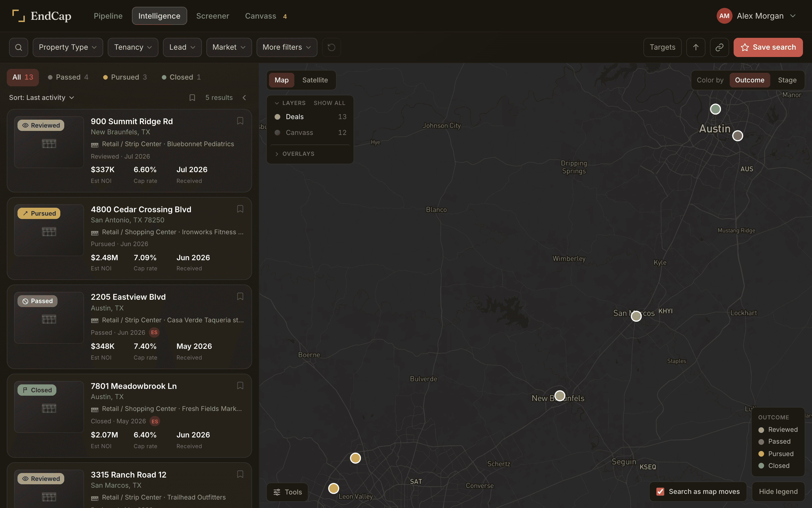Click the EndCap logo
Image resolution: width=812 pixels, height=508 pixels.
tap(42, 16)
